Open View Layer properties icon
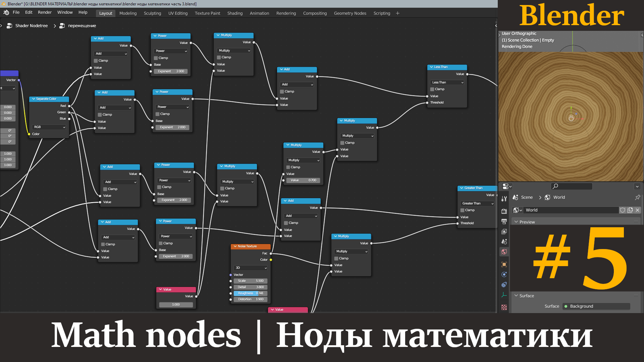 tap(504, 231)
